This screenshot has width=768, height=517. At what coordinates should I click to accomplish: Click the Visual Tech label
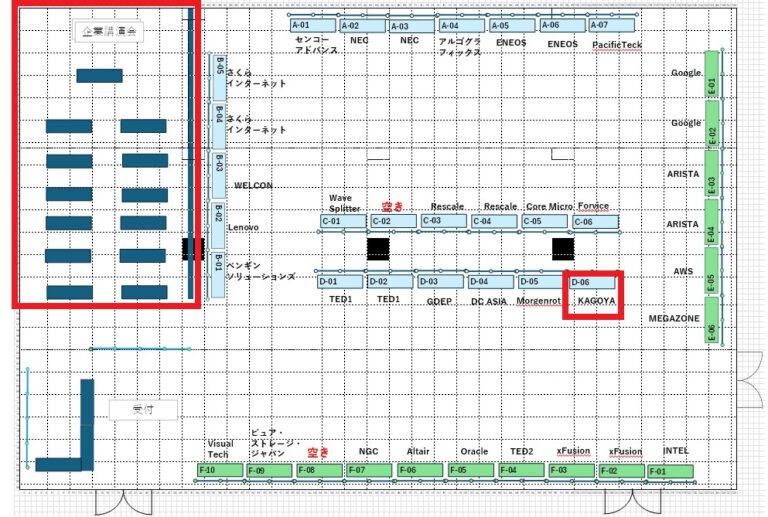click(220, 449)
